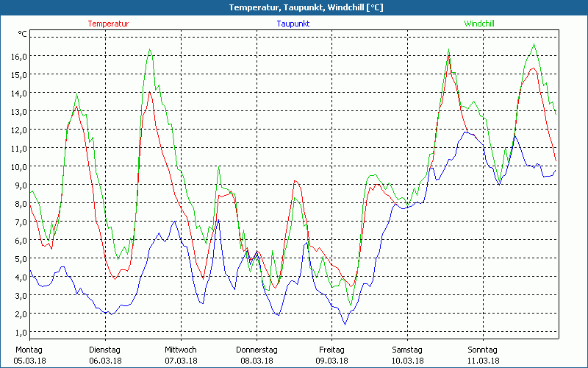Click the 1,0 value on y-axis
The height and width of the screenshot is (368, 588).
tap(21, 332)
